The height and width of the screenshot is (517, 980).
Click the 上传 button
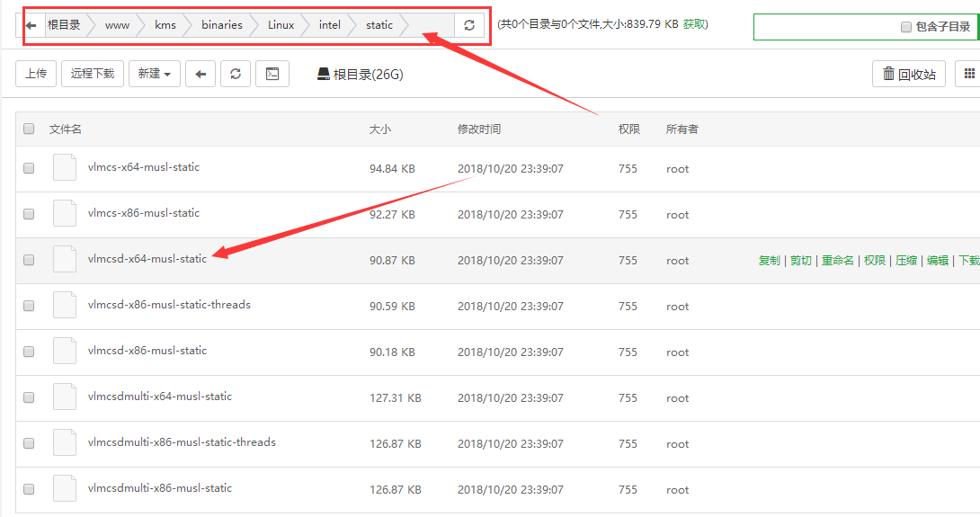point(36,74)
